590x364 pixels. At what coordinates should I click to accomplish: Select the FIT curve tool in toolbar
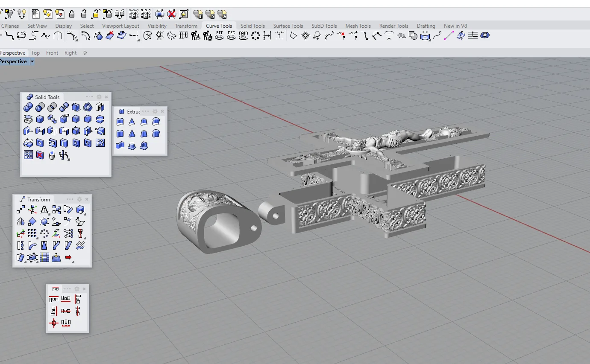(x=220, y=35)
